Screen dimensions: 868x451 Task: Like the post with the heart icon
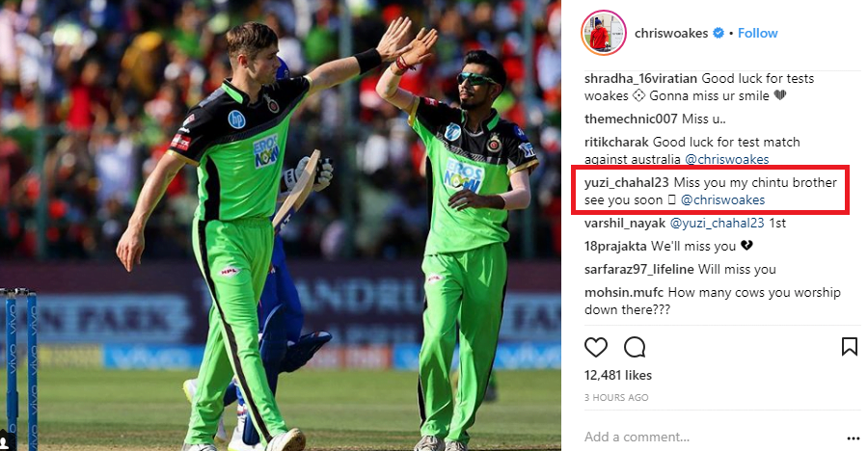[x=596, y=348]
